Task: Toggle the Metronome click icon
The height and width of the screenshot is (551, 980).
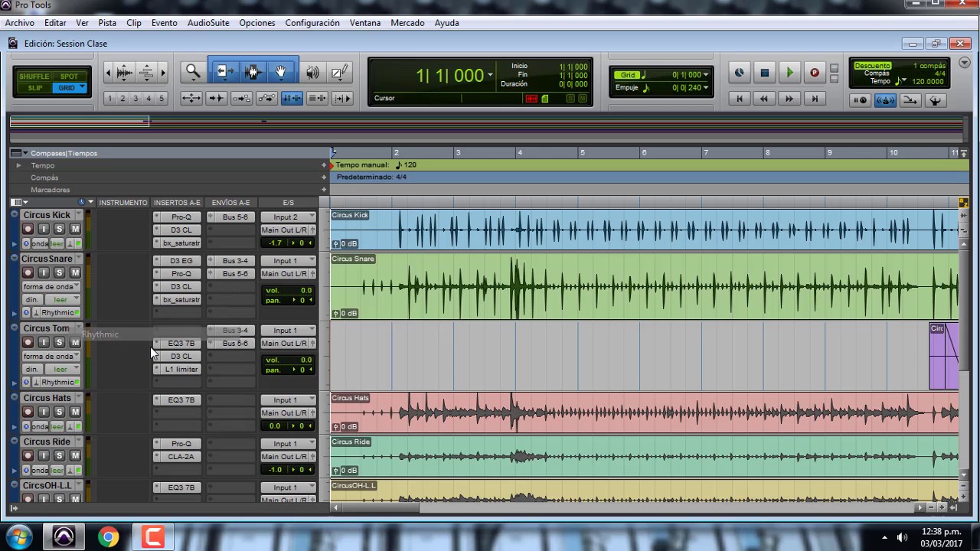Action: click(x=885, y=100)
